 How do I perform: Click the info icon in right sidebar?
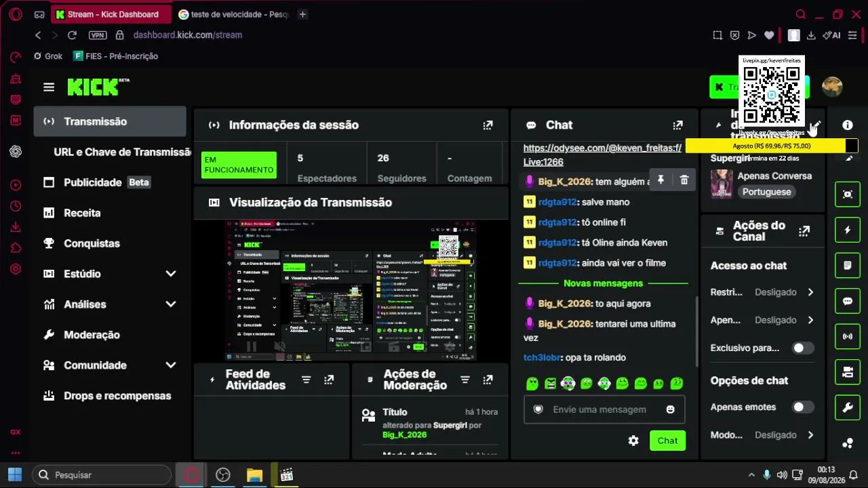point(848,125)
